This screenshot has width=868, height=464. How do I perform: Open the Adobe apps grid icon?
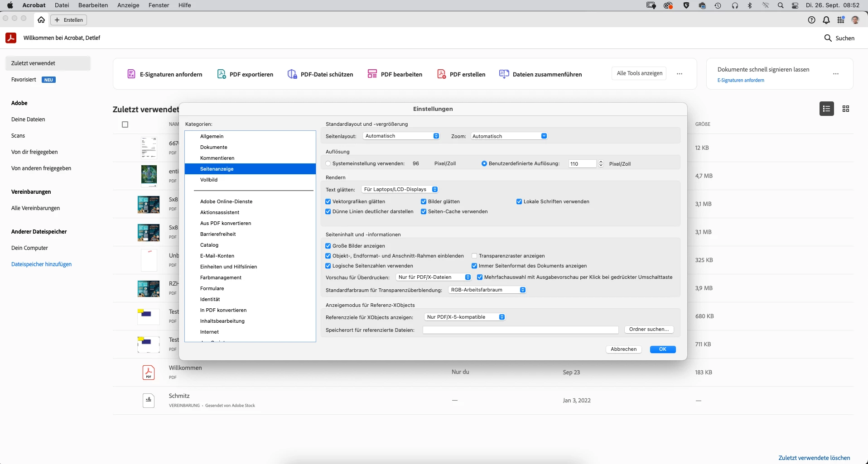(x=841, y=20)
